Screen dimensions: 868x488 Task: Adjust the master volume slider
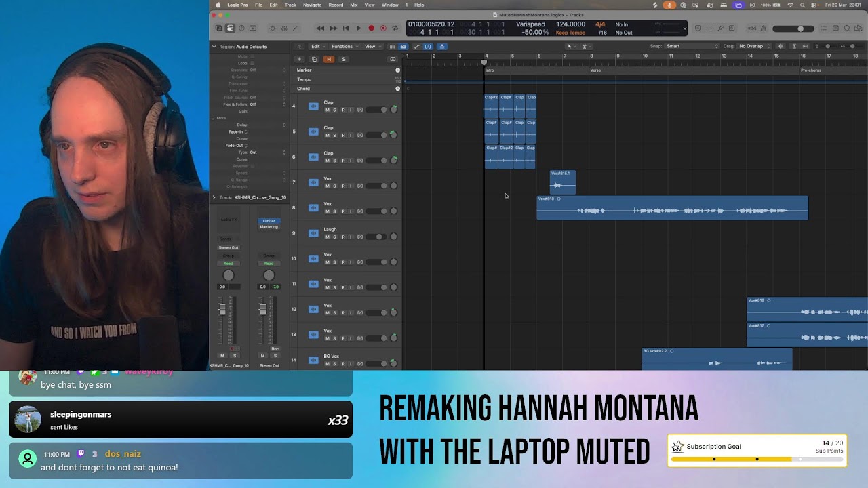(x=793, y=28)
